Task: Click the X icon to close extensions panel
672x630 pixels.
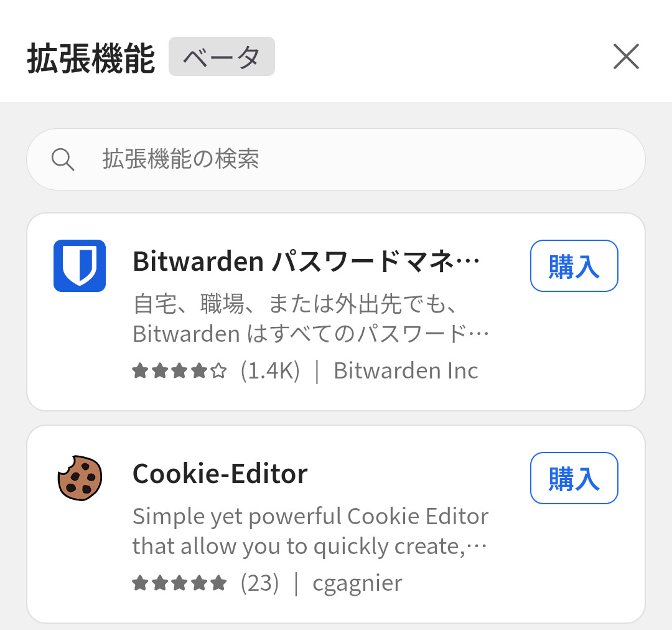Action: tap(626, 57)
